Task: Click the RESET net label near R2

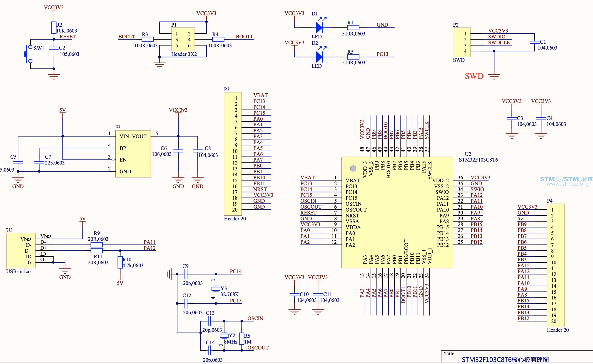Action: tap(68, 37)
